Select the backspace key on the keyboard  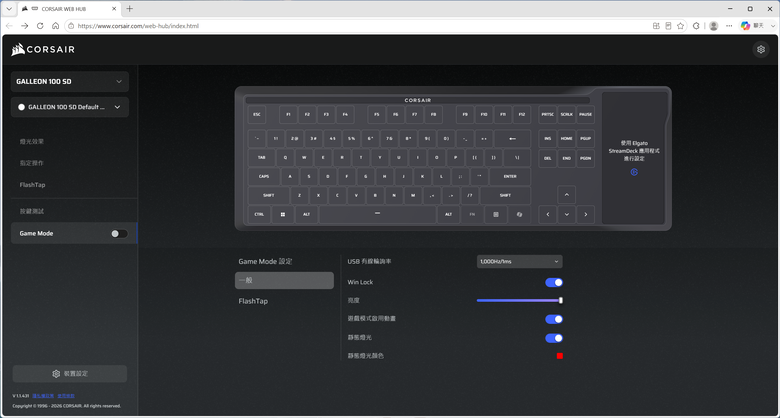512,138
